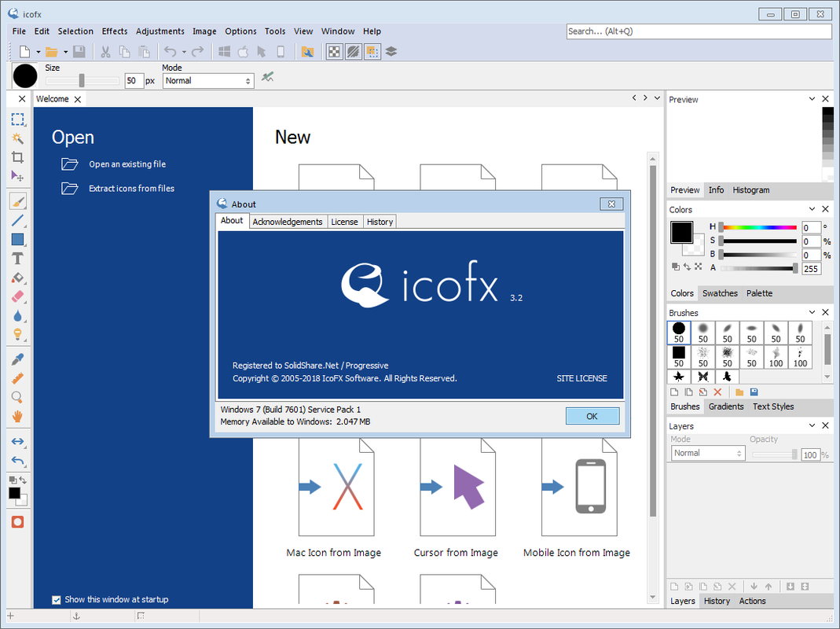
Task: Select the Rectangle shape tool
Action: coord(17,239)
